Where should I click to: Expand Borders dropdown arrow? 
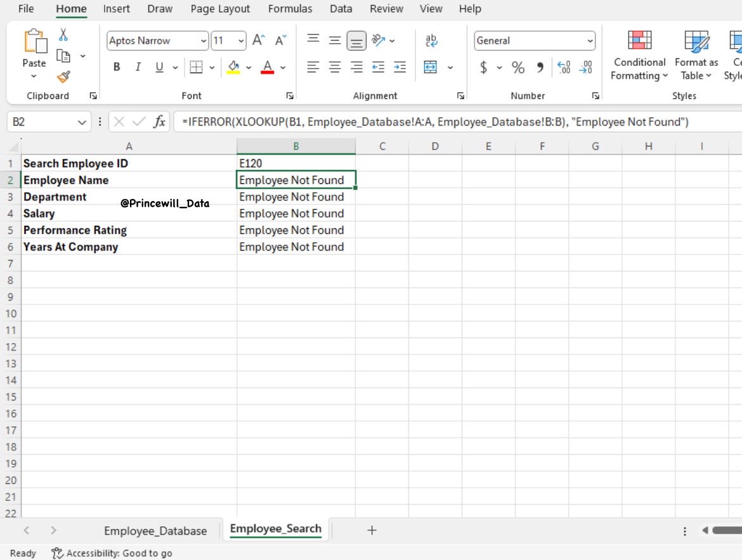pos(212,67)
